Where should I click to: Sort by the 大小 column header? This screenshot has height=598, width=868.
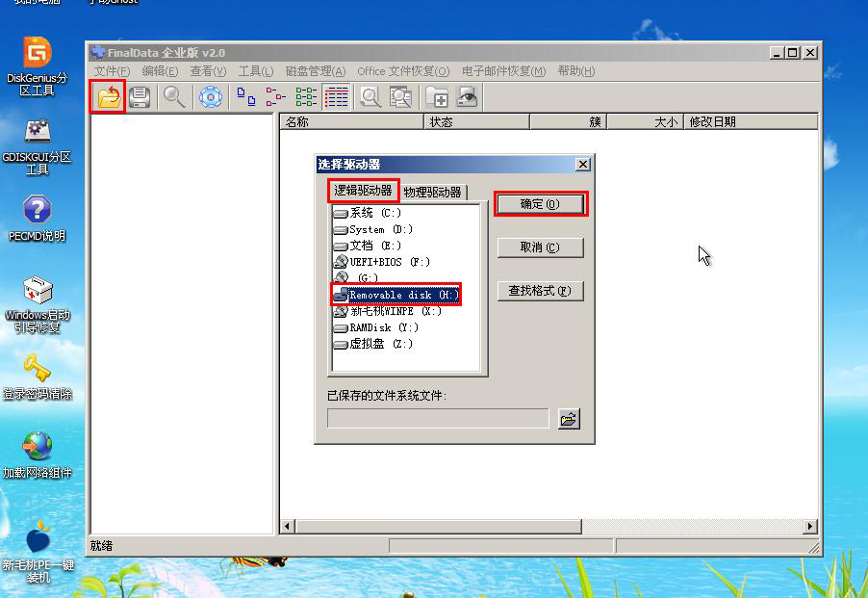click(x=646, y=121)
